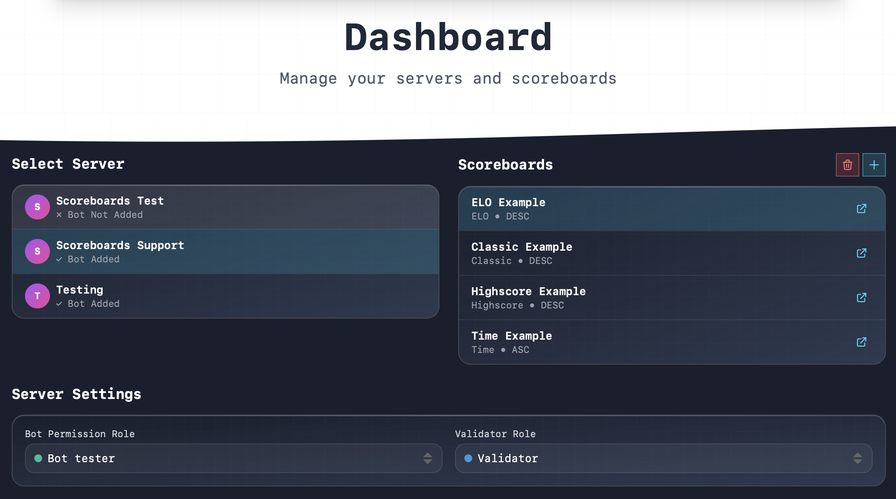Click the red trash delete scoreboard icon
Viewport: 896px width, 499px height.
coord(848,165)
